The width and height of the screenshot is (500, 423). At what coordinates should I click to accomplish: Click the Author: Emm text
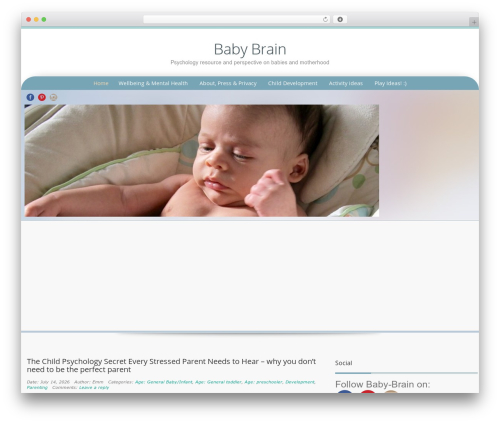click(89, 382)
